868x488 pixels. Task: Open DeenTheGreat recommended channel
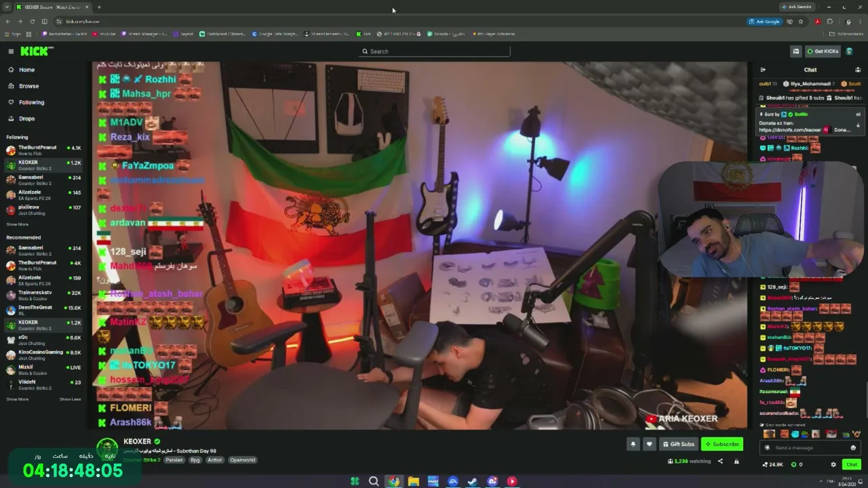pyautogui.click(x=43, y=310)
